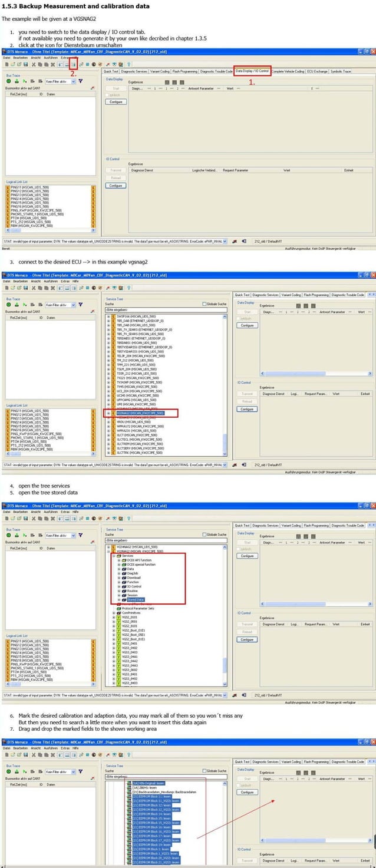The width and height of the screenshot is (376, 868).
Task: Open Complete Vehicle Coding tab in step 2 screenshot
Action: pos(288,71)
